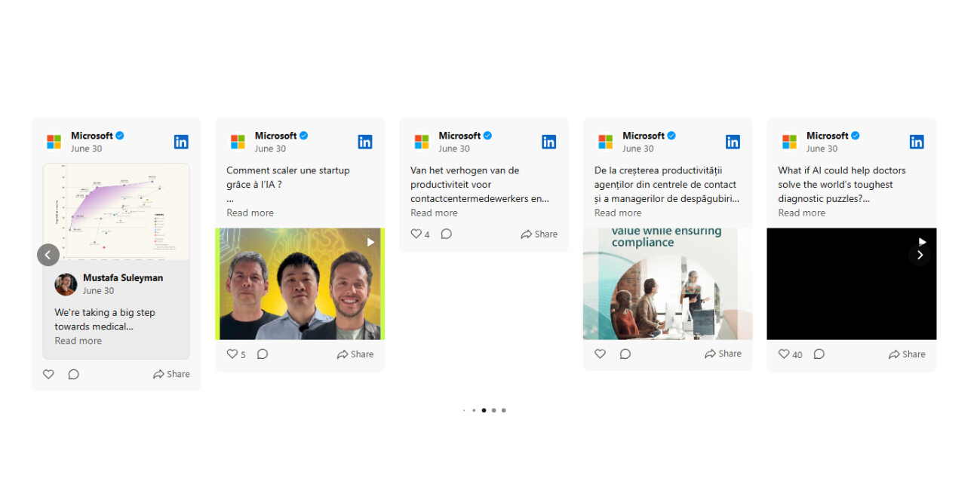This screenshot has width=980, height=487.
Task: Click the Mustafa Suleyman name
Action: pos(123,277)
